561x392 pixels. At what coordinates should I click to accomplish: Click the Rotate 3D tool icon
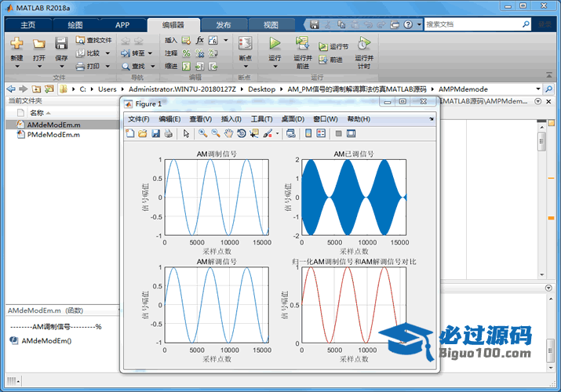click(241, 133)
